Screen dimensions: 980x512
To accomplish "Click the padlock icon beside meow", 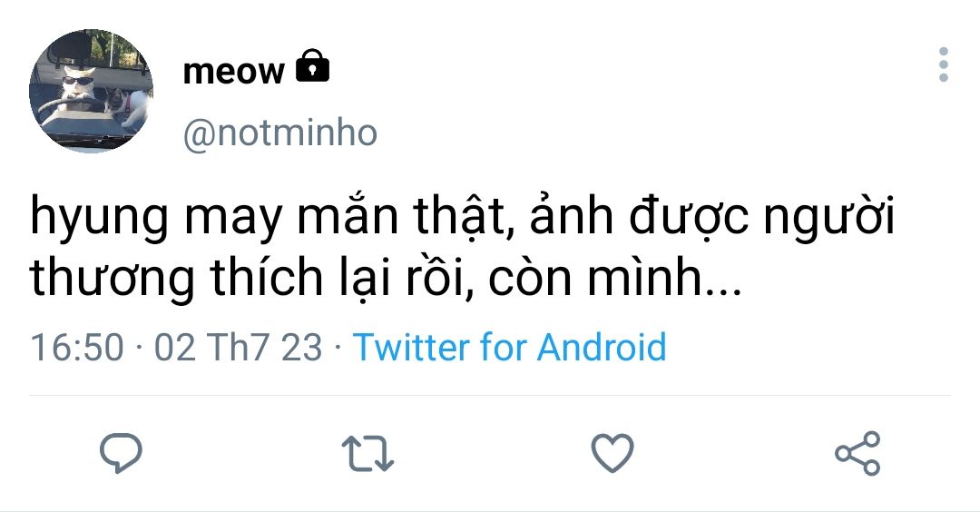I will (313, 67).
